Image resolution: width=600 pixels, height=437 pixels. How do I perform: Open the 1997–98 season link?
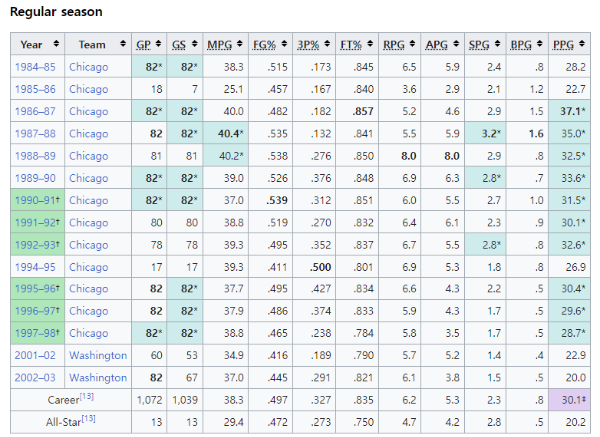coord(35,333)
